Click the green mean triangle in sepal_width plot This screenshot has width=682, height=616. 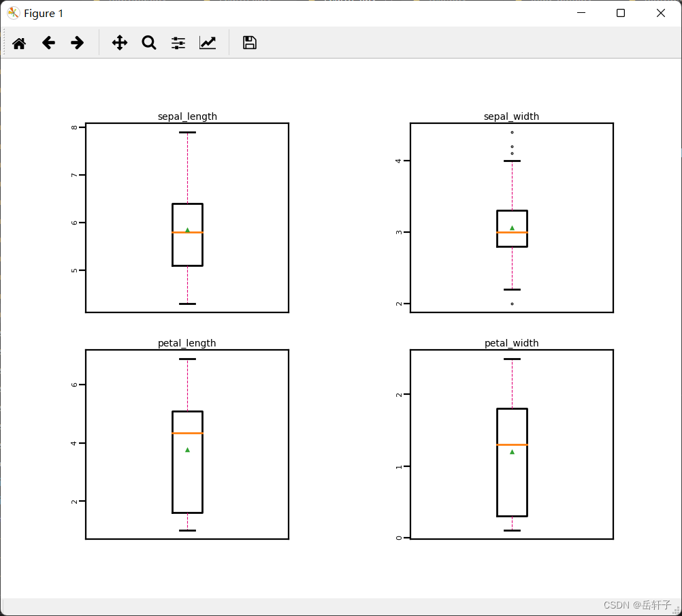tap(512, 228)
